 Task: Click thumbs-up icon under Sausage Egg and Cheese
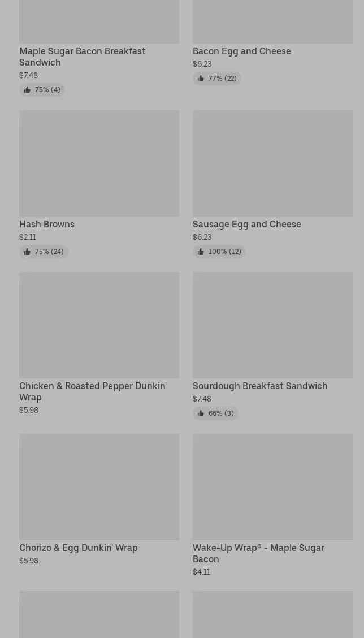201,252
